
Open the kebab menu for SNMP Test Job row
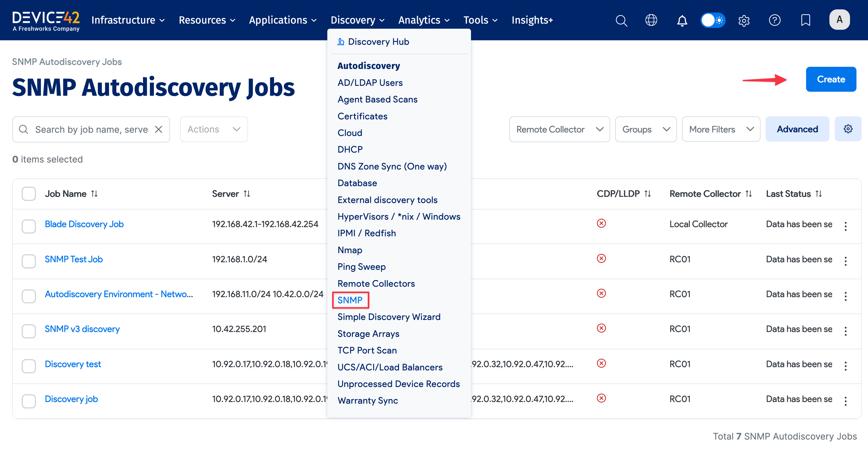tap(847, 261)
